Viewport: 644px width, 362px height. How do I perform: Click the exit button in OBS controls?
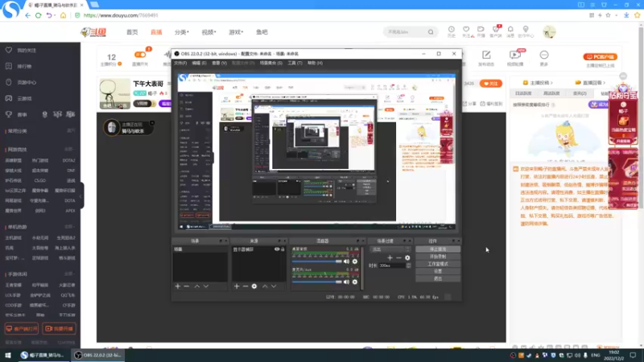(438, 278)
